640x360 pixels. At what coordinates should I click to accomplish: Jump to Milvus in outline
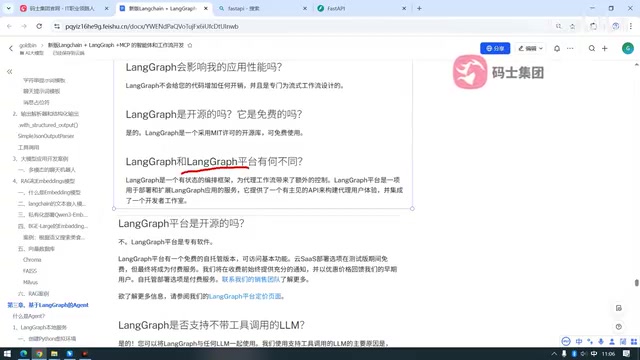pyautogui.click(x=30, y=282)
